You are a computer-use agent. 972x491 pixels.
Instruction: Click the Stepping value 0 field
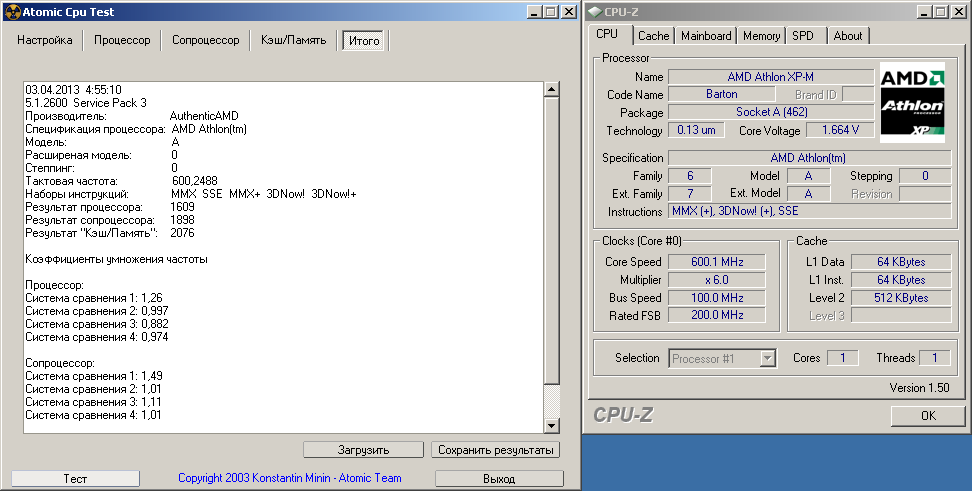click(925, 176)
